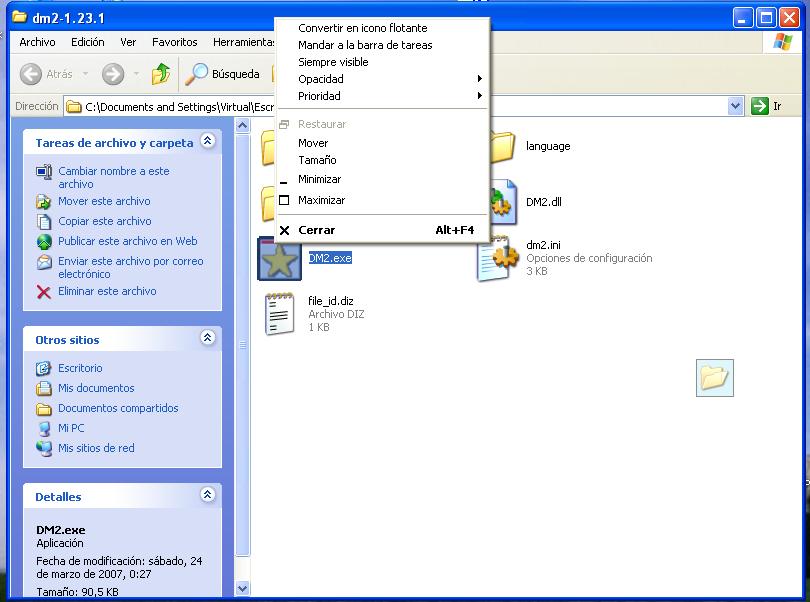
Task: Click the Mis sitios de red icon
Action: [x=44, y=448]
